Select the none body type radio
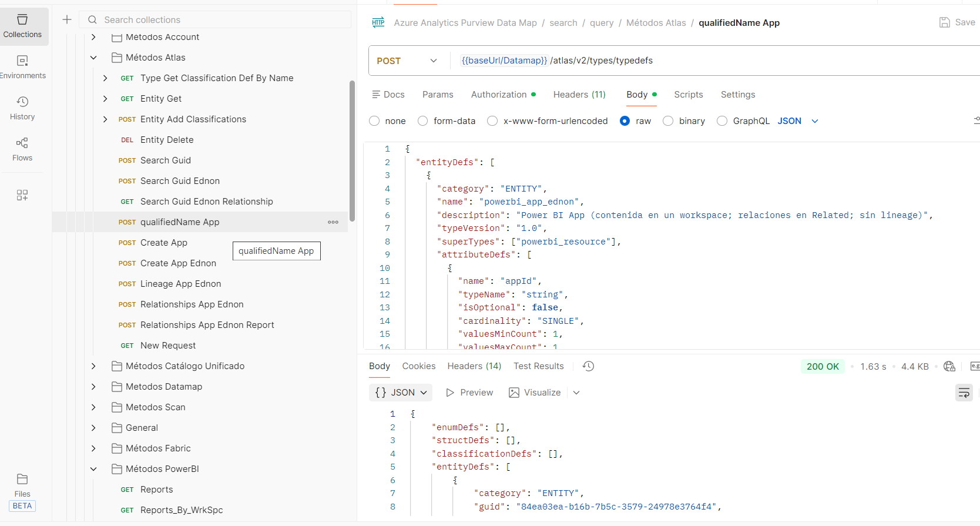The width and height of the screenshot is (980, 526). click(374, 121)
